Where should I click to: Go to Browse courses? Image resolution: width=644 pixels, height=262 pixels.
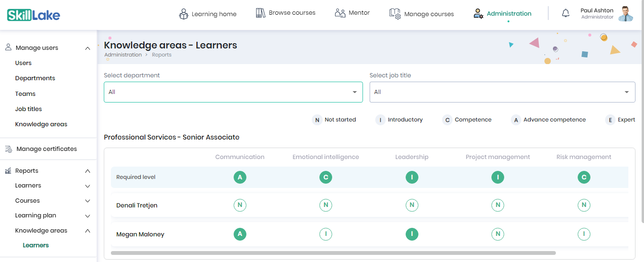pyautogui.click(x=285, y=13)
